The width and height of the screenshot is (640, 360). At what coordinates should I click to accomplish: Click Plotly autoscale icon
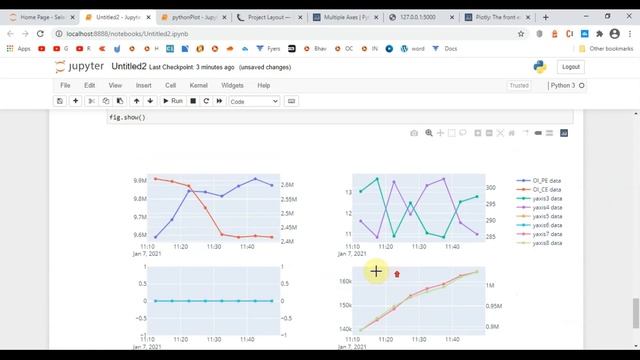point(500,133)
